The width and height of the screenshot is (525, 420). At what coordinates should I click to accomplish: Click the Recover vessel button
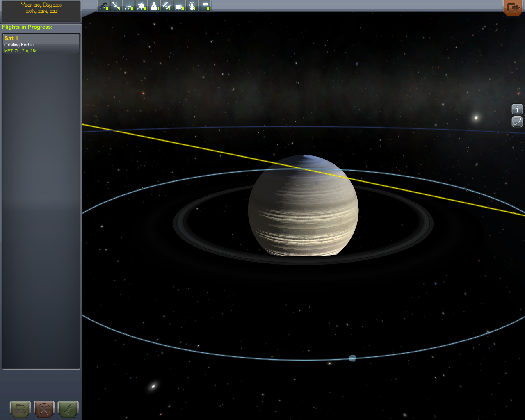click(20, 409)
